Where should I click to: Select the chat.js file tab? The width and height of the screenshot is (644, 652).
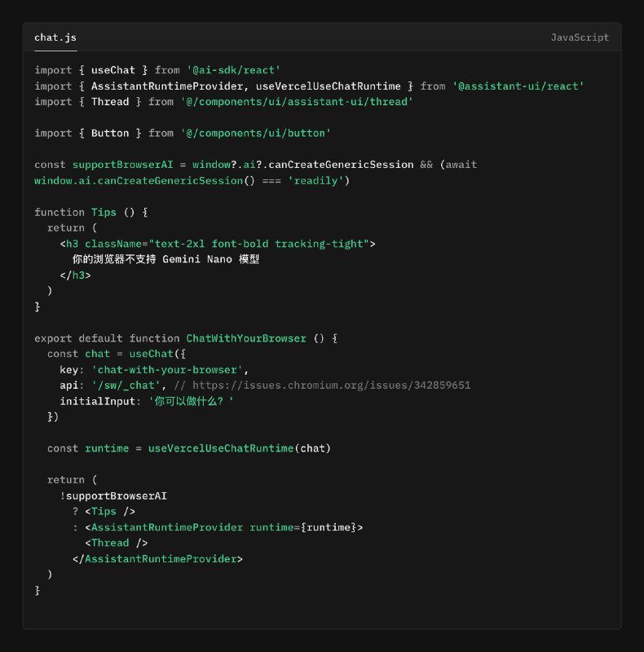click(x=55, y=37)
